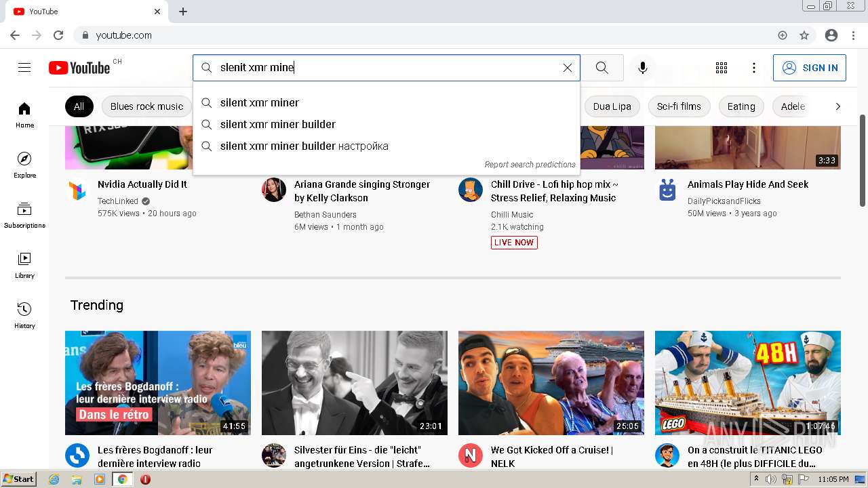Select the Eating chip
The width and height of the screenshot is (868, 488).
pyautogui.click(x=741, y=106)
